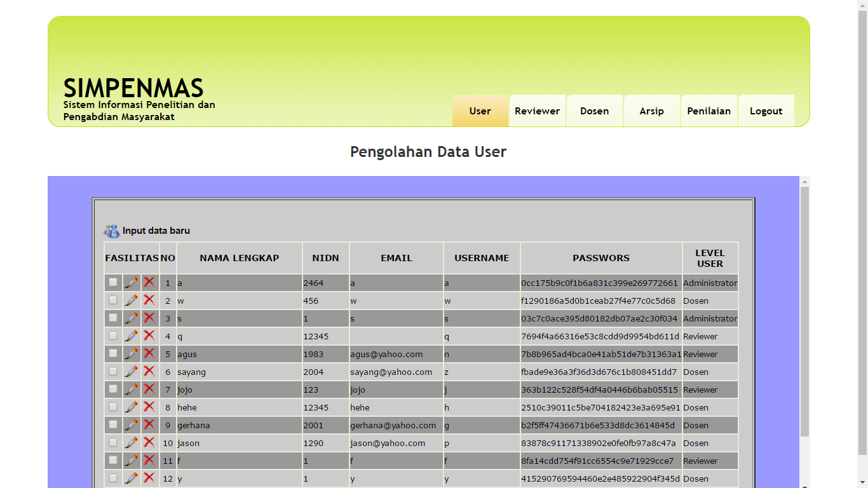
Task: Click edit pencil for user hehe
Action: click(132, 407)
